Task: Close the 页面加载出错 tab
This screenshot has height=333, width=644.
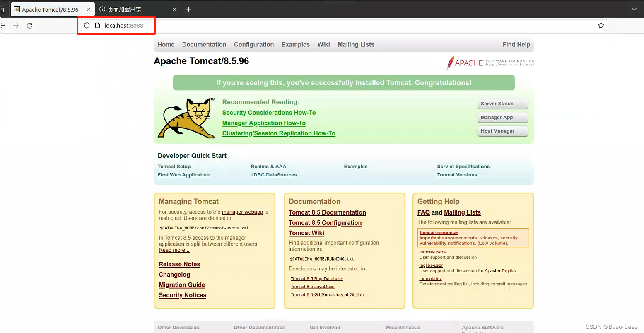Action: tap(174, 10)
